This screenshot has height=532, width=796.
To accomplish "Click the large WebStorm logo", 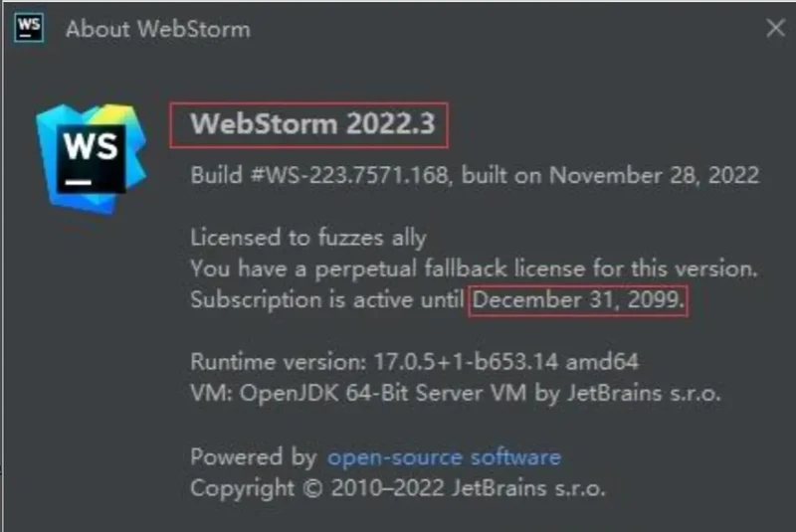I will (92, 159).
